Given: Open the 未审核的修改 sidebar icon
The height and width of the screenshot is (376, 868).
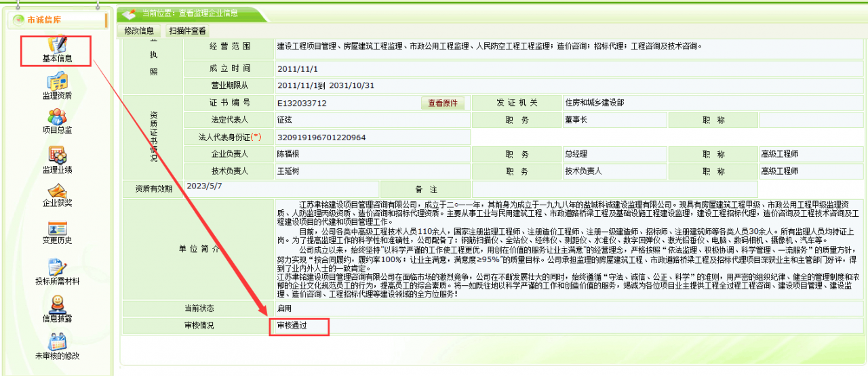Looking at the screenshot, I should (57, 341).
